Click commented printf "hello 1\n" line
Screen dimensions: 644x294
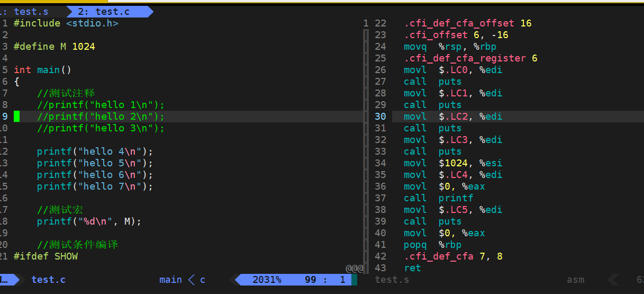click(101, 105)
